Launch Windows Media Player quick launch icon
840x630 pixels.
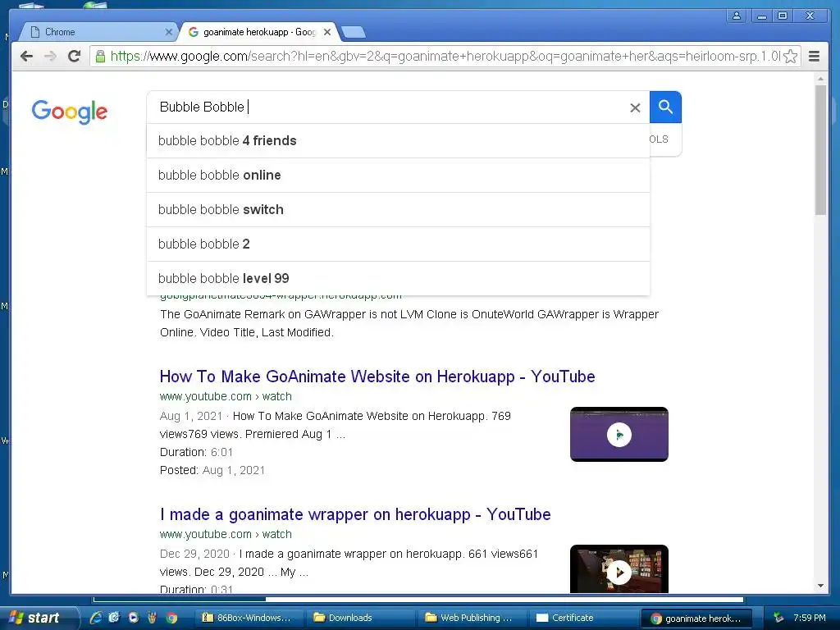[x=134, y=618]
